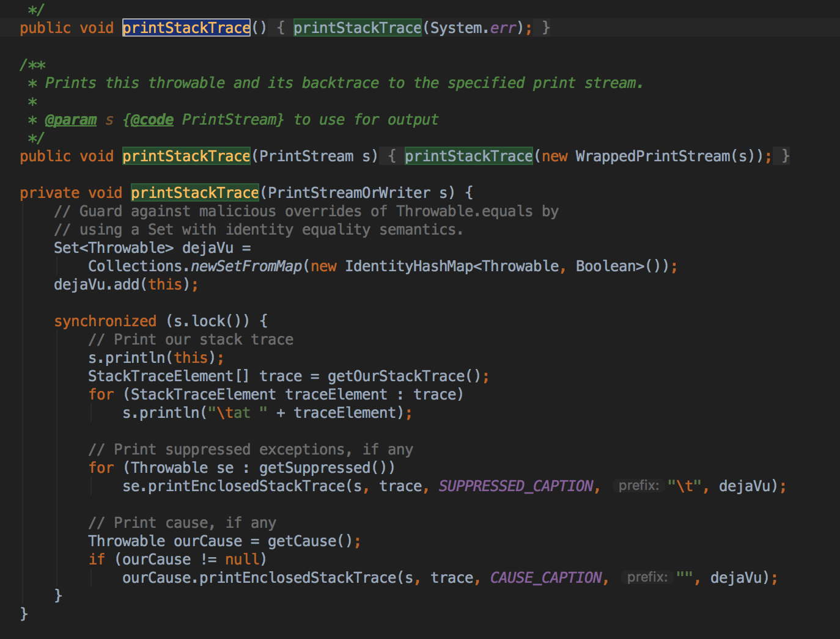This screenshot has height=639, width=840.
Task: Click the null keyword in the if condition
Action: pos(242,559)
